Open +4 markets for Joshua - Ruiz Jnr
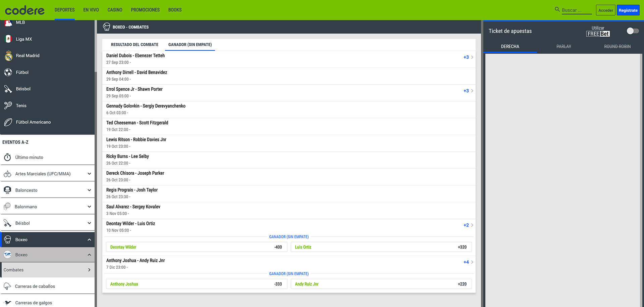The height and width of the screenshot is (307, 644). (468, 262)
